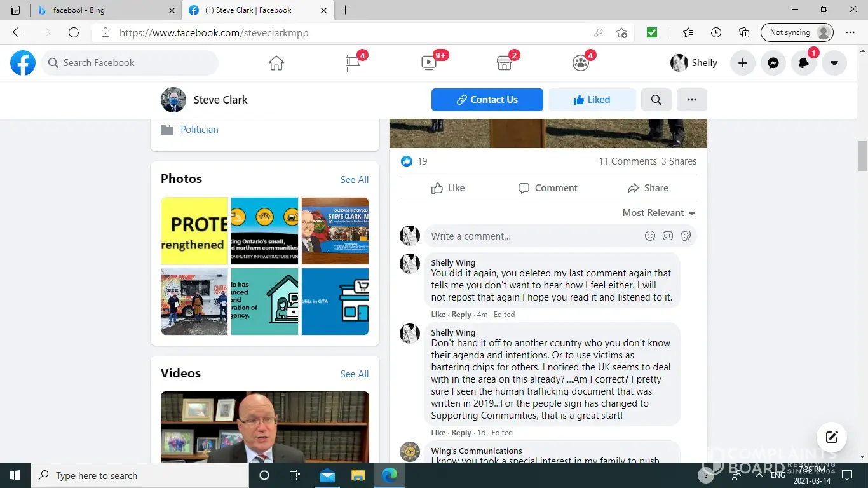Open Groups icon in top navigation
The height and width of the screenshot is (488, 868).
(x=581, y=63)
